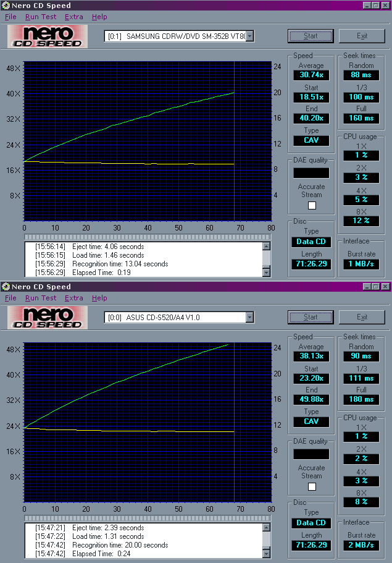The height and width of the screenshot is (563, 392).
Task: Click Start button in ASUS window
Action: coord(311,317)
